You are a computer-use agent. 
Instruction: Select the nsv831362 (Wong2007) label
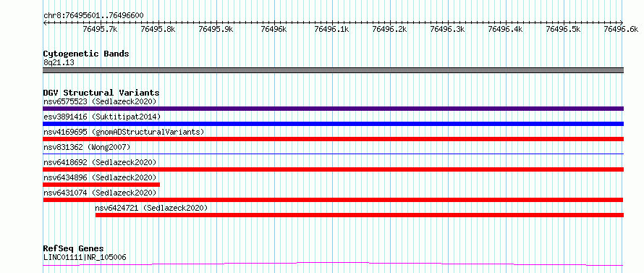coord(87,147)
